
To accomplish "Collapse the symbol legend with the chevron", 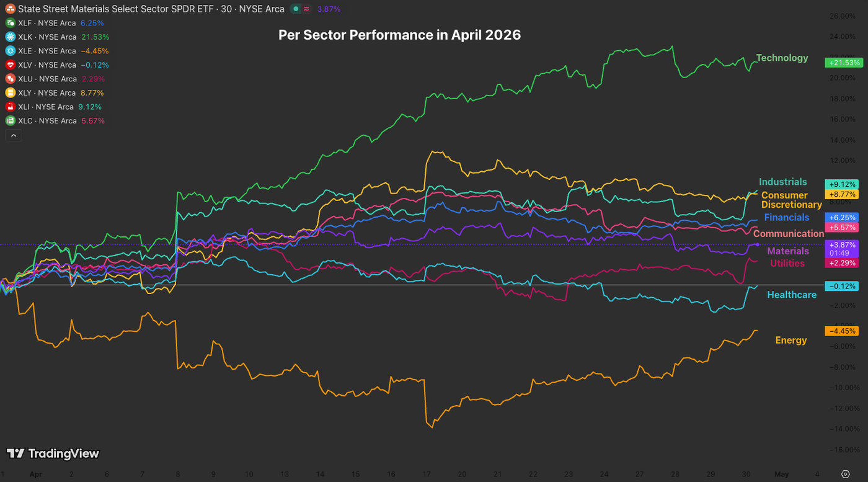I will pos(14,135).
